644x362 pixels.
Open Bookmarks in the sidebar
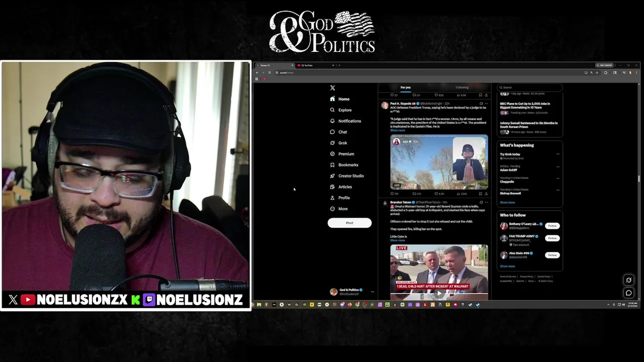pyautogui.click(x=344, y=165)
